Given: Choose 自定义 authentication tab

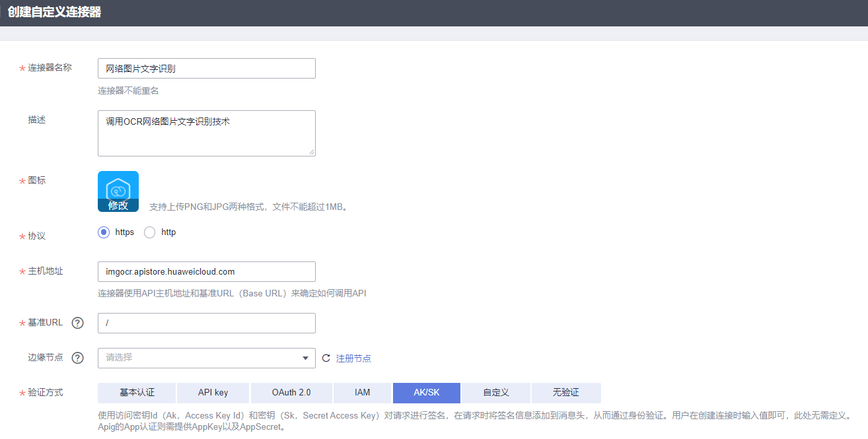Looking at the screenshot, I should 496,393.
